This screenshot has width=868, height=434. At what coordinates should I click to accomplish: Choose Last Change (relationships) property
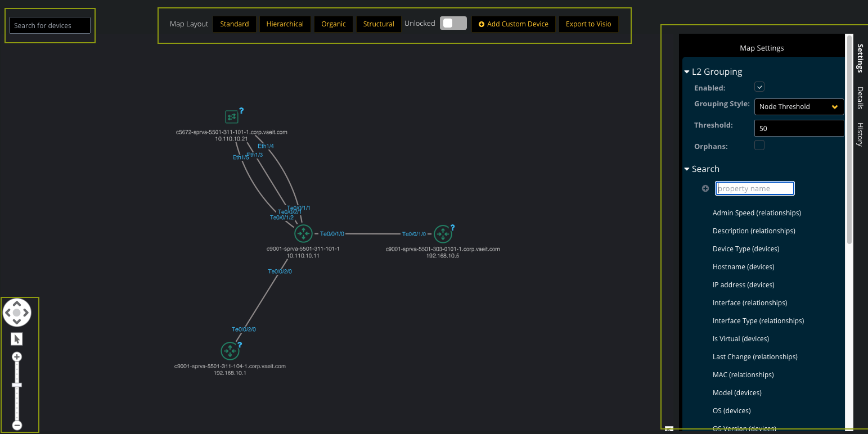(x=755, y=357)
